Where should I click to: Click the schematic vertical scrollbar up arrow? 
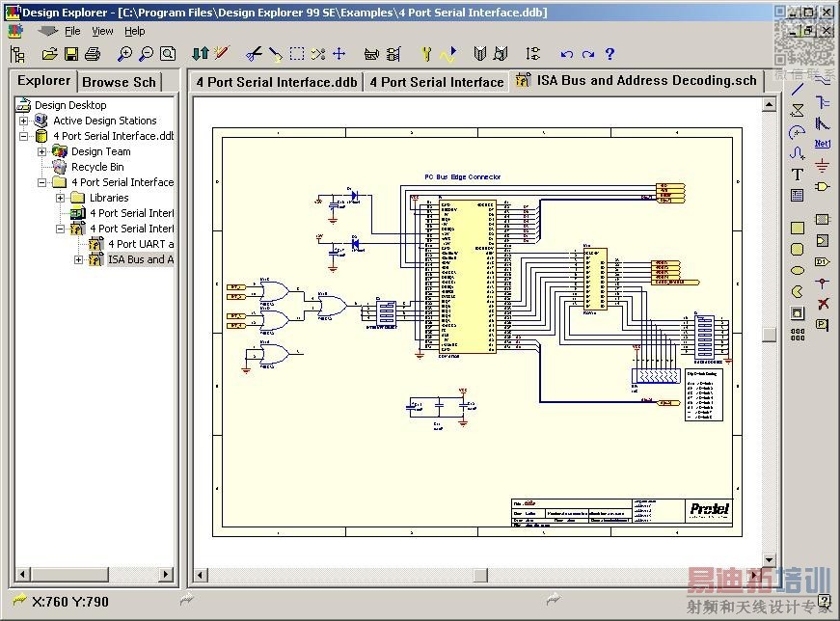point(770,104)
